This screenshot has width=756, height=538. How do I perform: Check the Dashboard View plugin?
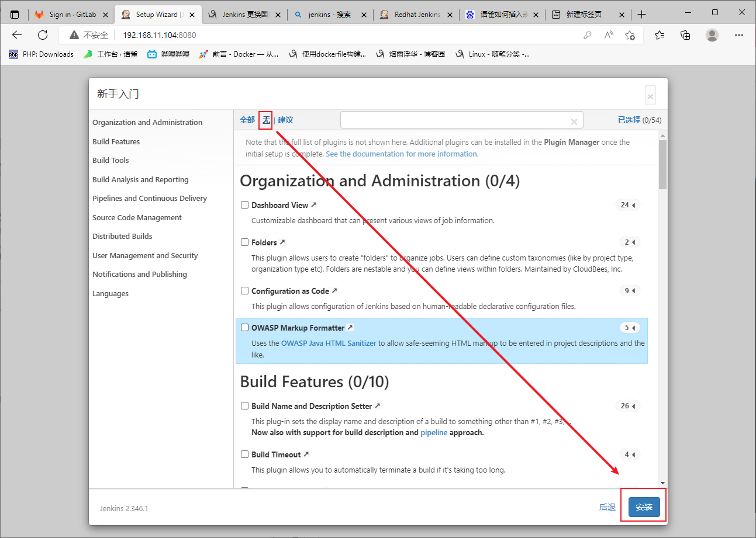coord(245,205)
